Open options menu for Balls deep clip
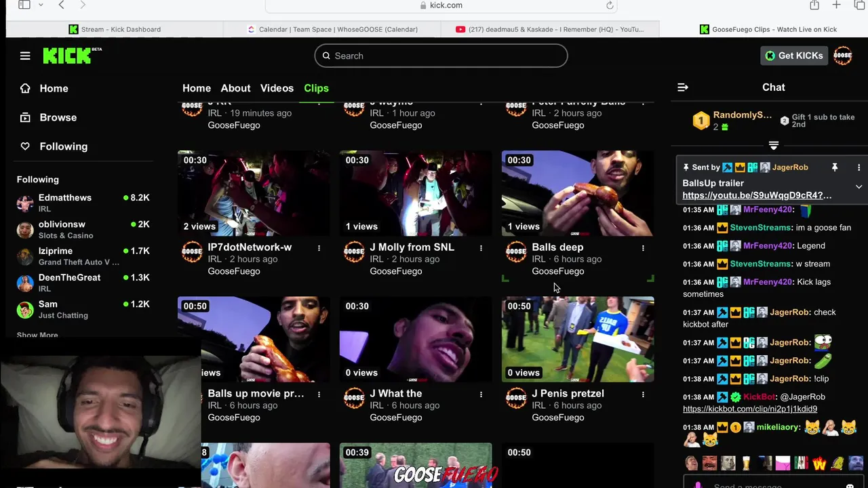Screen dimensions: 868x488 tap(643, 248)
